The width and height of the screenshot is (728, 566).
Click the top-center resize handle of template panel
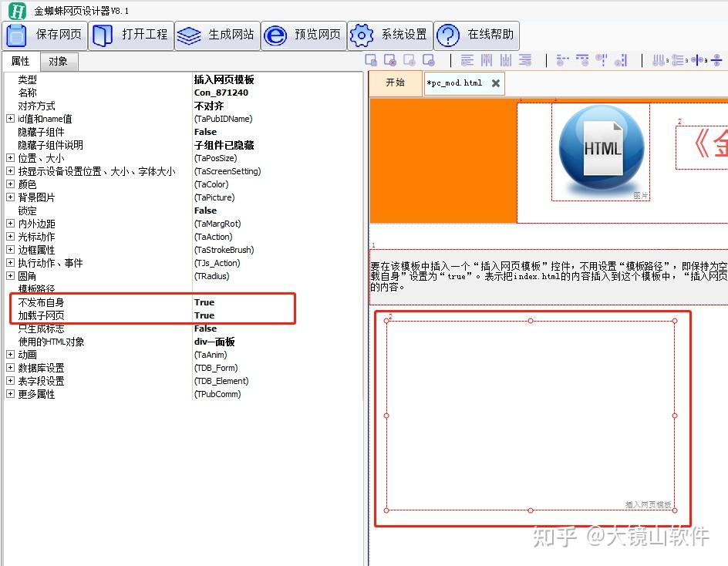click(x=531, y=321)
